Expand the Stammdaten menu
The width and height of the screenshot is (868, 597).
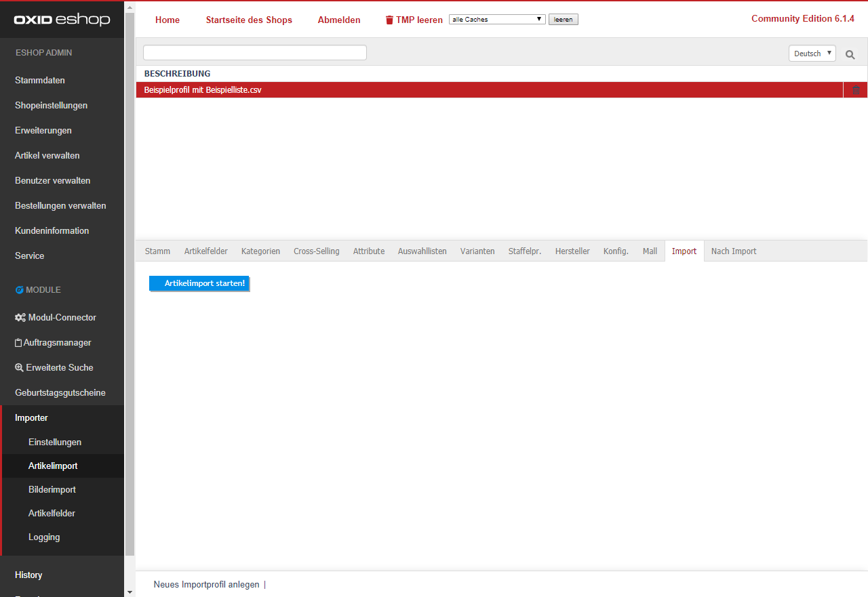tap(40, 80)
